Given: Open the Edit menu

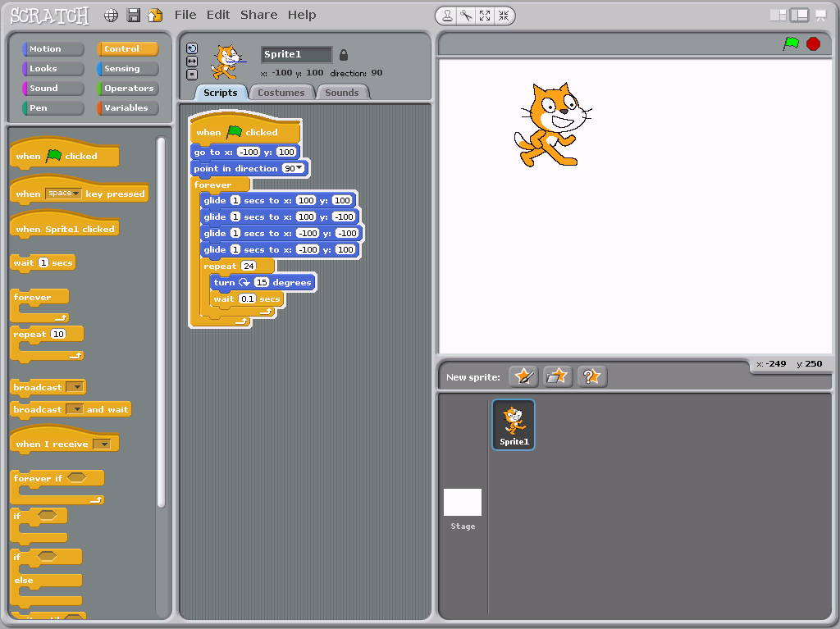Looking at the screenshot, I should (x=218, y=15).
